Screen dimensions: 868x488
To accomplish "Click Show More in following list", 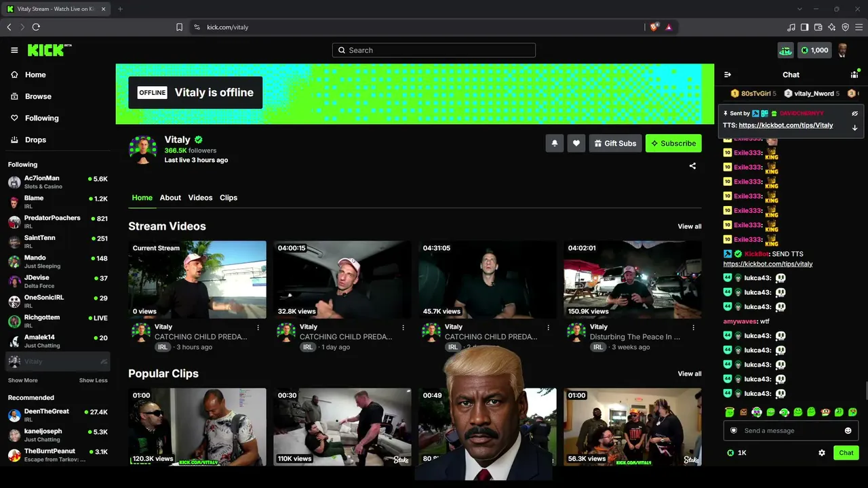I will click(23, 380).
